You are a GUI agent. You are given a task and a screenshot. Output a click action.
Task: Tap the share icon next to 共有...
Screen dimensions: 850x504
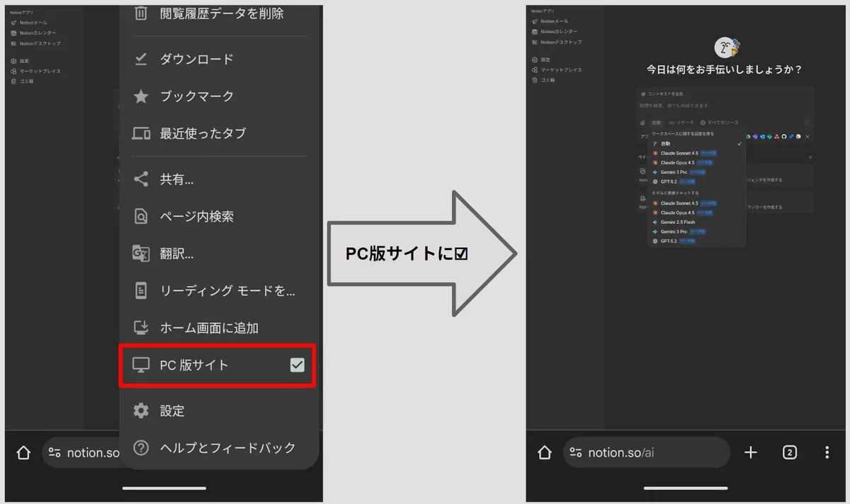(x=142, y=179)
